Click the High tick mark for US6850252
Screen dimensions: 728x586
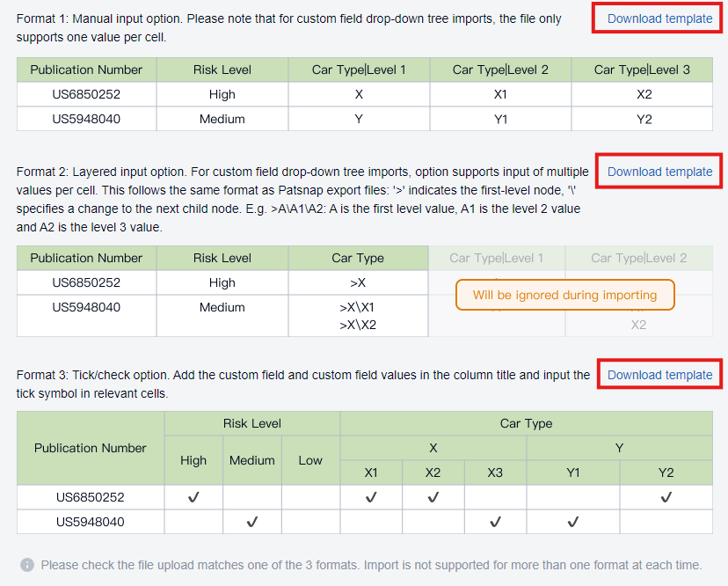193,497
